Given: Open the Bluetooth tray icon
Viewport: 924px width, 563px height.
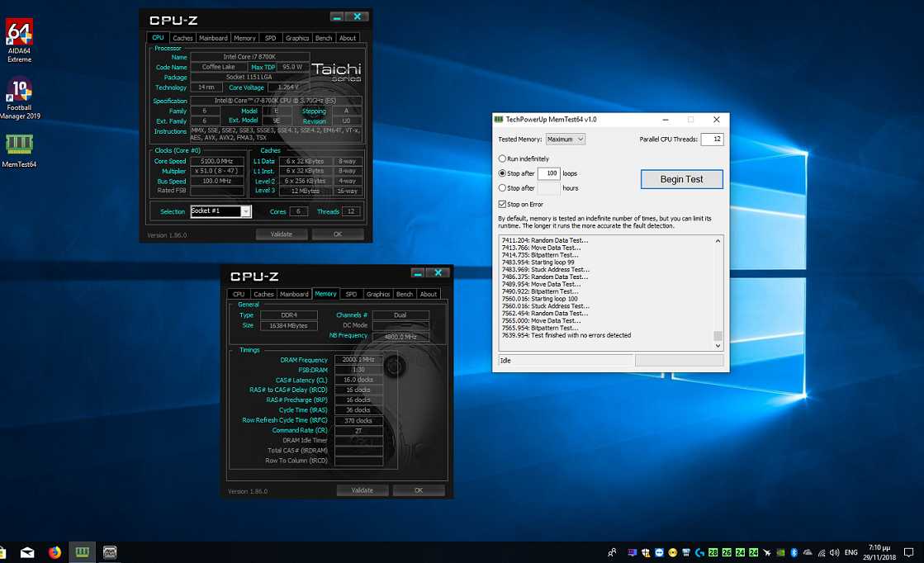Looking at the screenshot, I should click(x=794, y=552).
